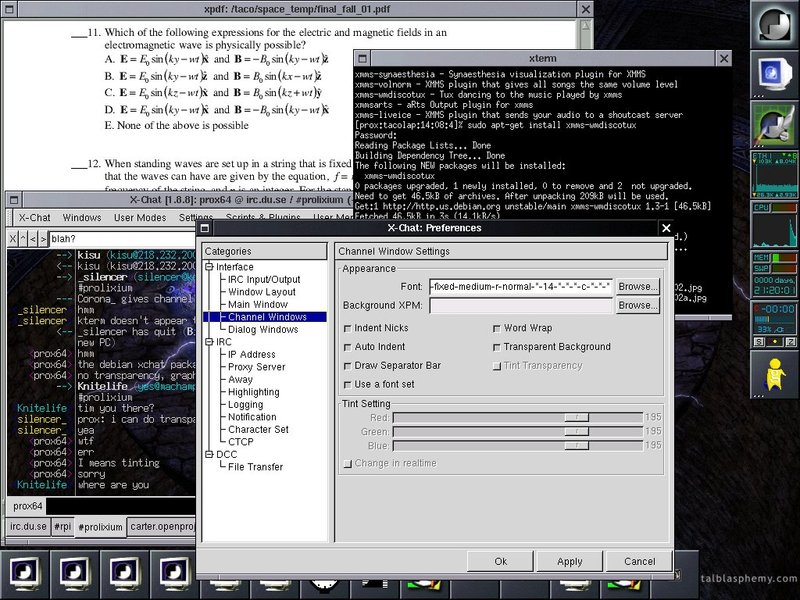The width and height of the screenshot is (800, 600).
Task: Collapse the Interface tree node
Action: click(209, 266)
